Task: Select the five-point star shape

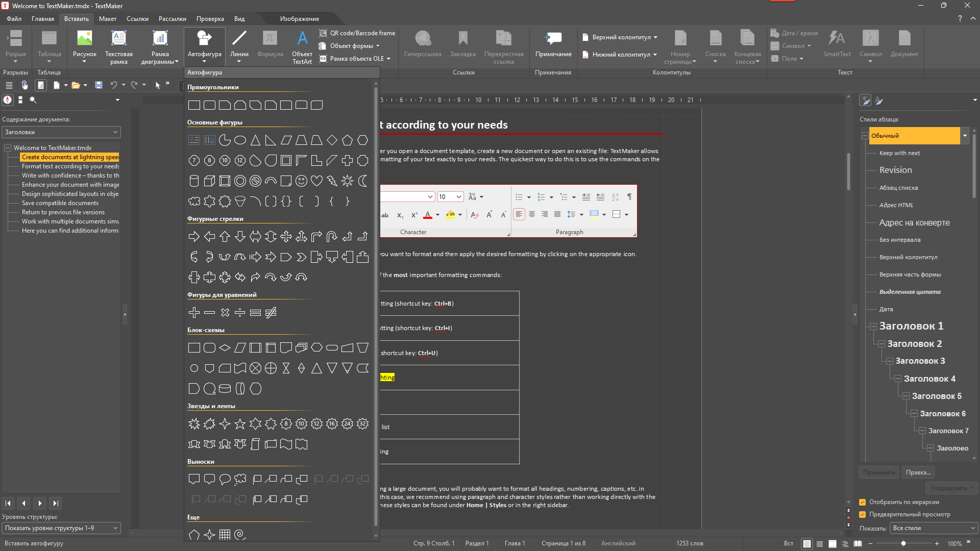Action: pyautogui.click(x=240, y=423)
